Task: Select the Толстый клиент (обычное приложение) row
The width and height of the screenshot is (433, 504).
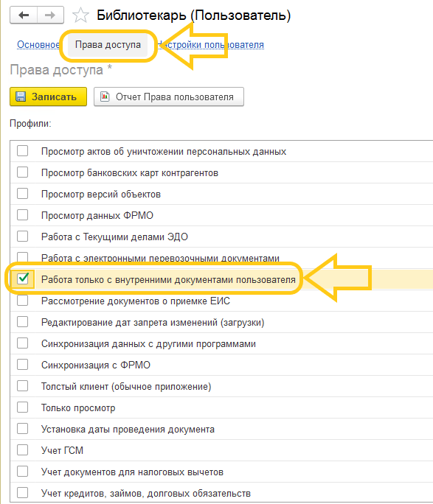Action: point(221,386)
